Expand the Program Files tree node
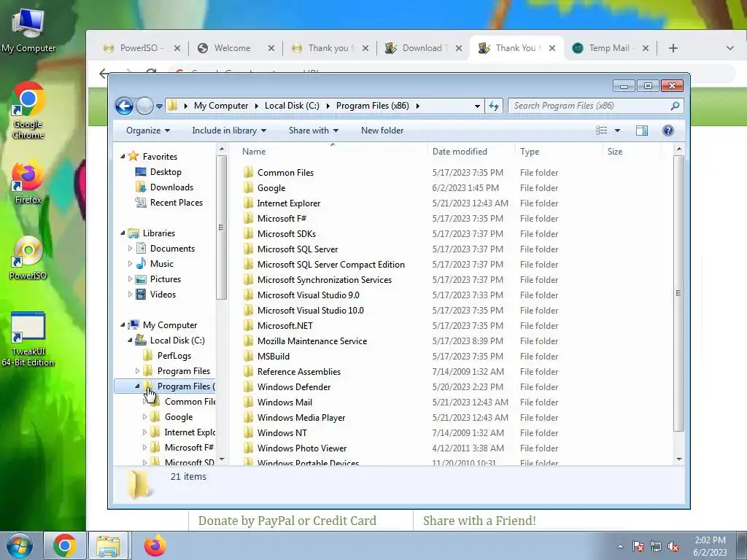 (x=138, y=371)
